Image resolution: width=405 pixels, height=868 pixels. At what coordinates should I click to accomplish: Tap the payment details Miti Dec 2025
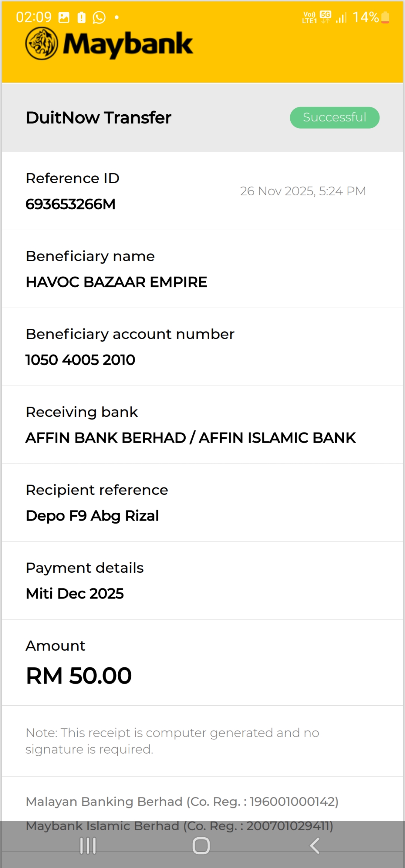pyautogui.click(x=75, y=594)
